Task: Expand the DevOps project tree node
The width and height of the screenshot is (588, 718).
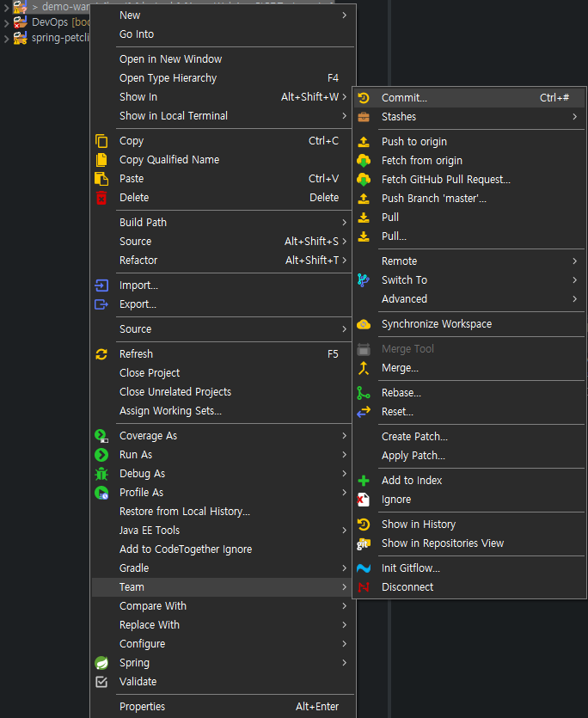Action: tap(6, 22)
